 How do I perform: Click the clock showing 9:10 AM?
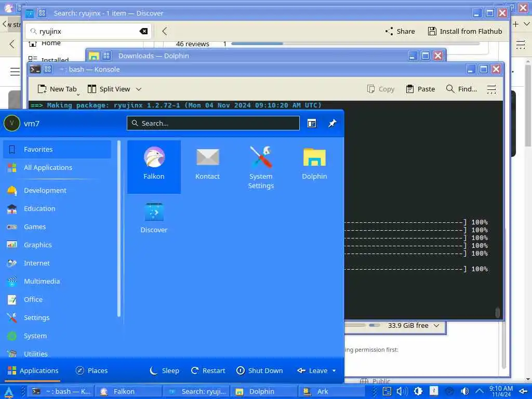[x=501, y=392]
